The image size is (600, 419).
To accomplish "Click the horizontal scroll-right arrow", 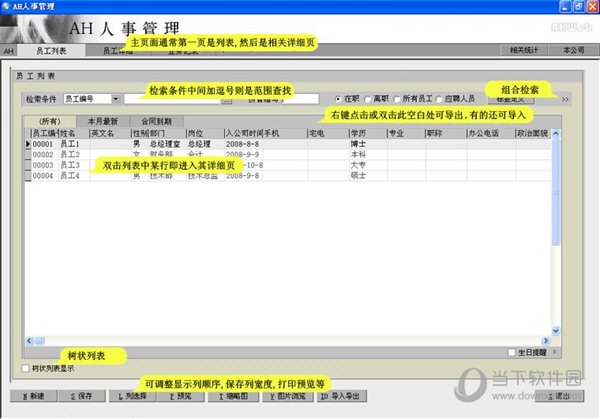I will pyautogui.click(x=546, y=341).
